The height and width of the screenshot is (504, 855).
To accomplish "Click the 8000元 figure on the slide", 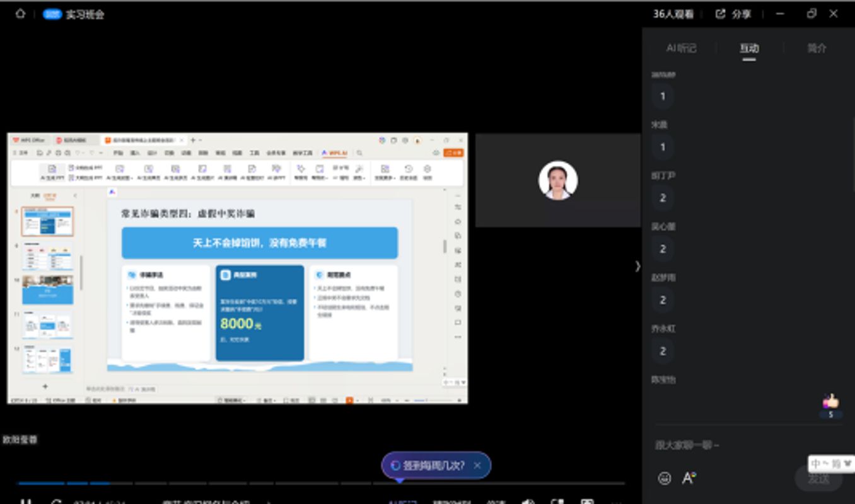I will tap(240, 324).
